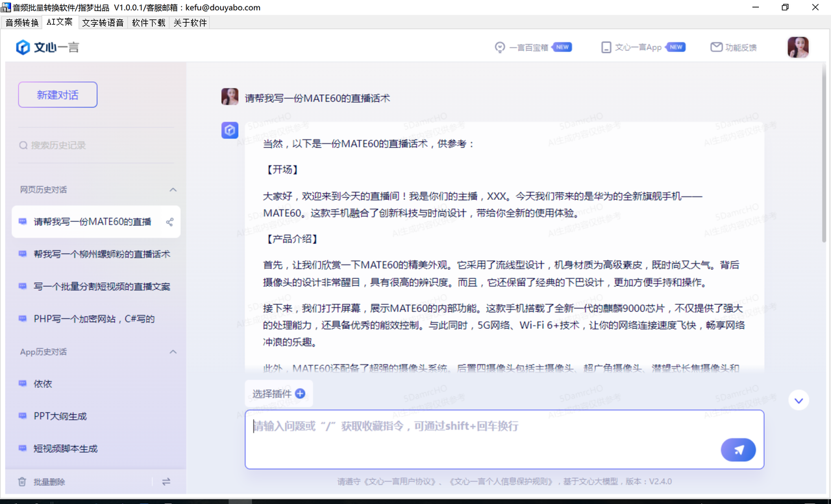Open the 文字转语音 tab
Viewport: 831px width, 504px height.
tap(103, 23)
